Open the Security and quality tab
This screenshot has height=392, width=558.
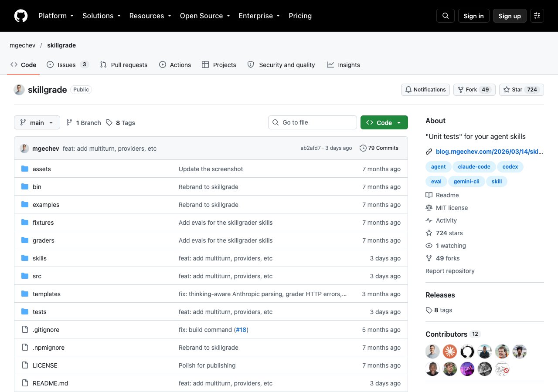coord(281,65)
